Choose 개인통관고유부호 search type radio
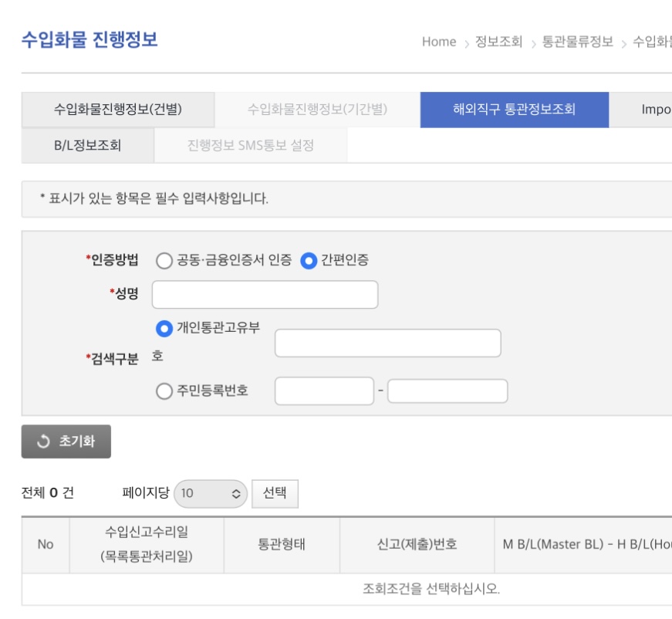 (x=164, y=329)
